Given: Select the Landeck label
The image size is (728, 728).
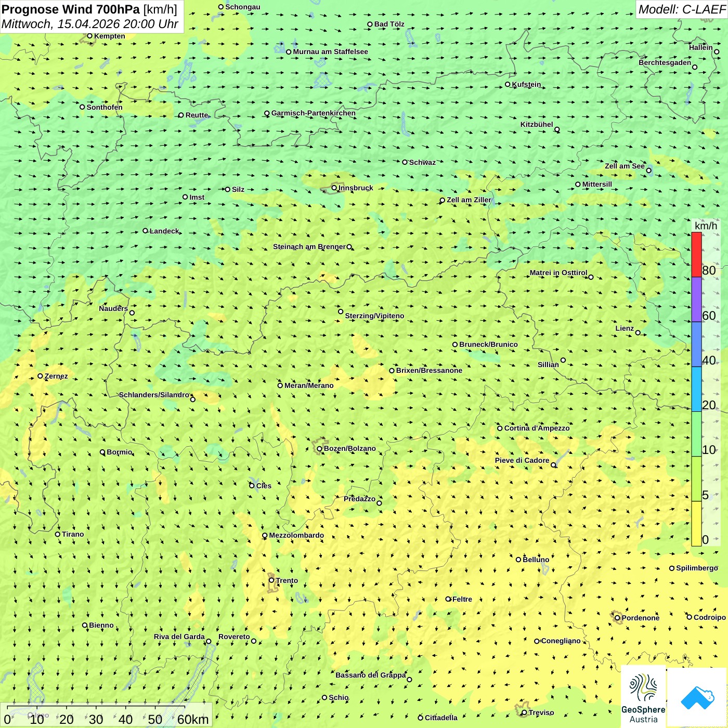Looking at the screenshot, I should click(x=164, y=231).
